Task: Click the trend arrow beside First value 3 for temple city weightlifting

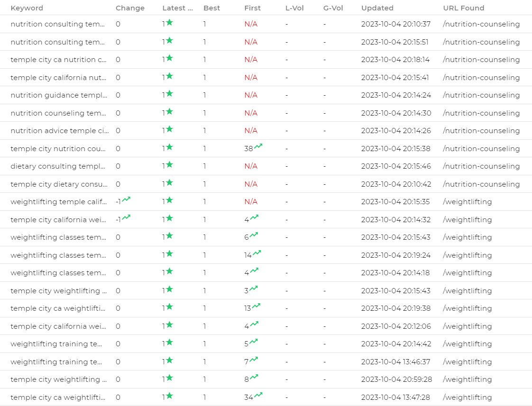Action: 253,289
